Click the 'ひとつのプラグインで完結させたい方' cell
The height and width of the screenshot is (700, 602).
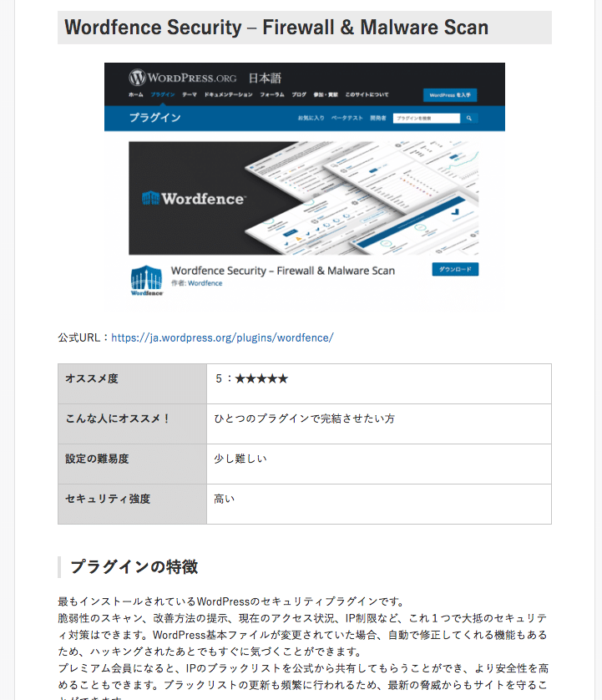click(x=379, y=424)
